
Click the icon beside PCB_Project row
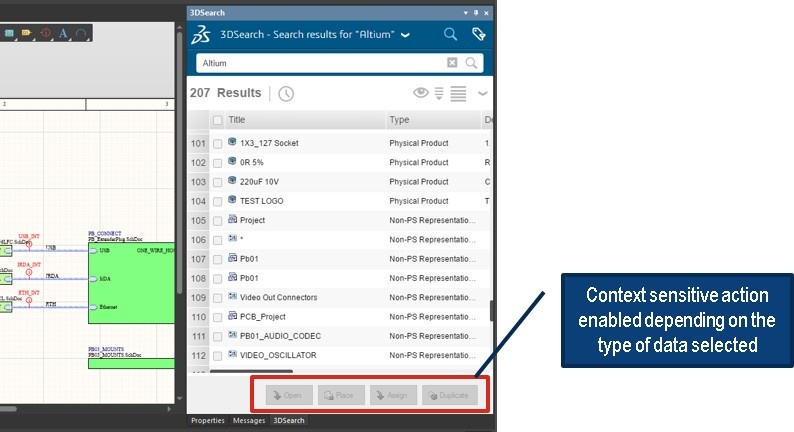pyautogui.click(x=232, y=316)
